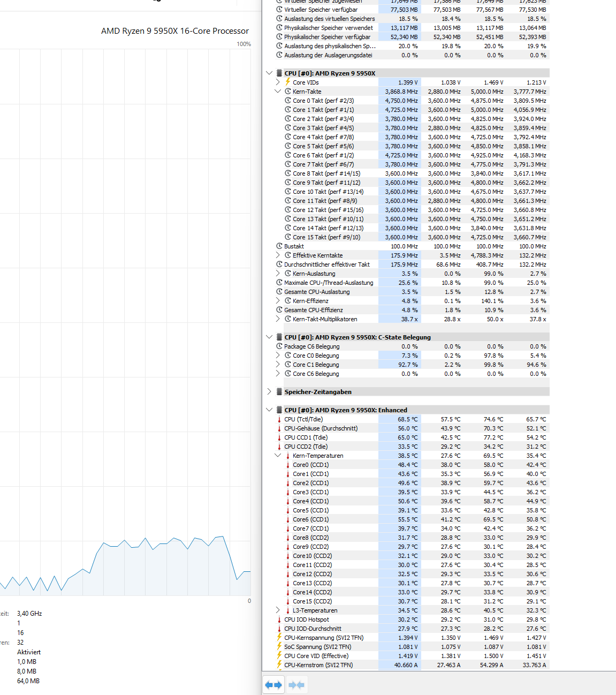Collapse the Enhanced sensor section
The height and width of the screenshot is (695, 616).
click(269, 410)
